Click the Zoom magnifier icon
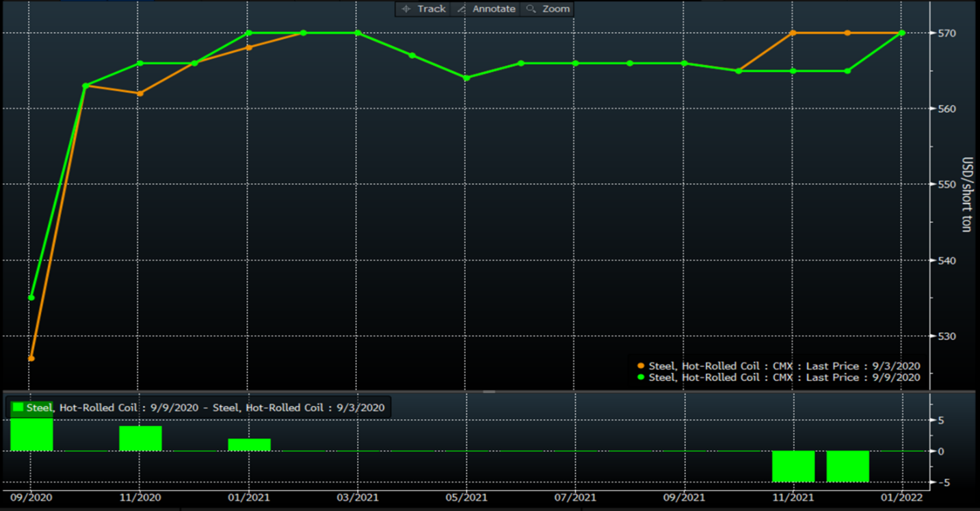This screenshot has height=511, width=980. click(531, 9)
